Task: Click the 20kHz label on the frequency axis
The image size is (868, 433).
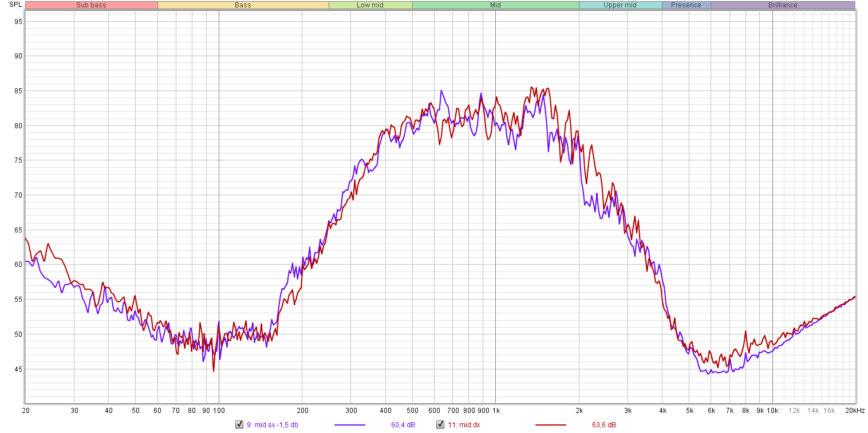Action: click(x=854, y=411)
